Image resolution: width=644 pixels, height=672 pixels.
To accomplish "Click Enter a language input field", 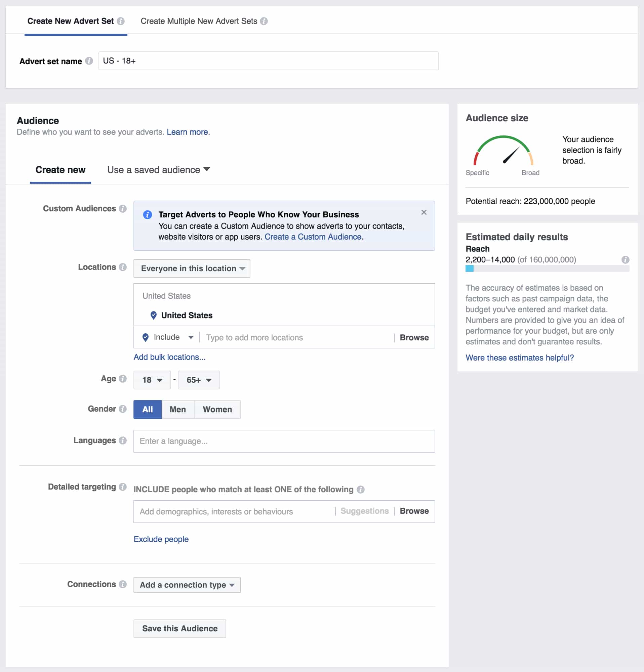I will (284, 441).
